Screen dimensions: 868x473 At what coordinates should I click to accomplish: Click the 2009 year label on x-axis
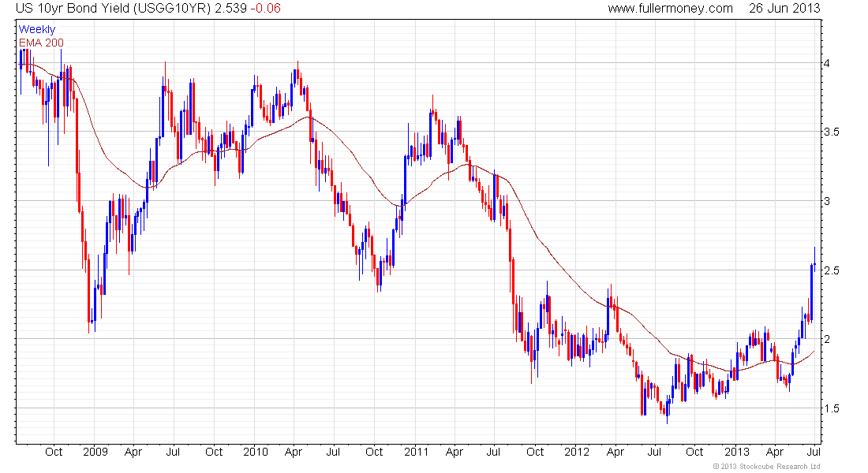pos(95,452)
